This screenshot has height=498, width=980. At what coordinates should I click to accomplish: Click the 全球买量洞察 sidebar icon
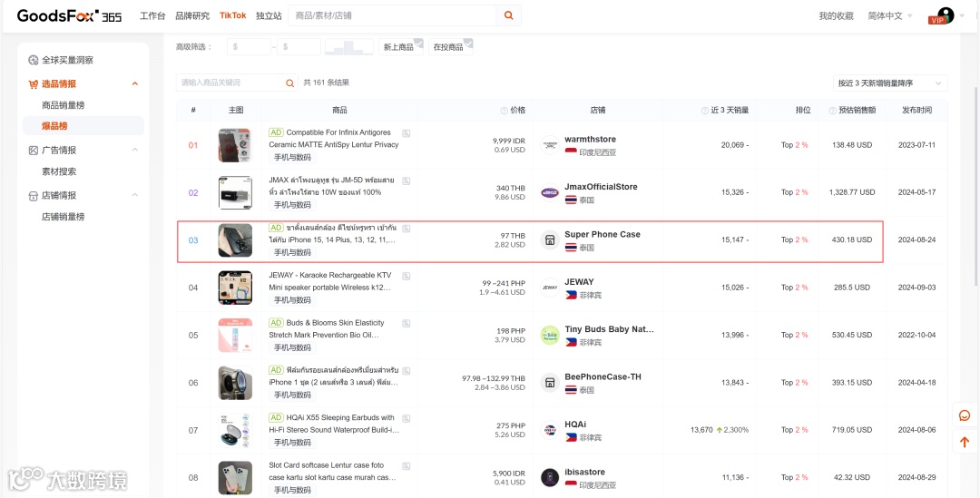click(x=34, y=60)
